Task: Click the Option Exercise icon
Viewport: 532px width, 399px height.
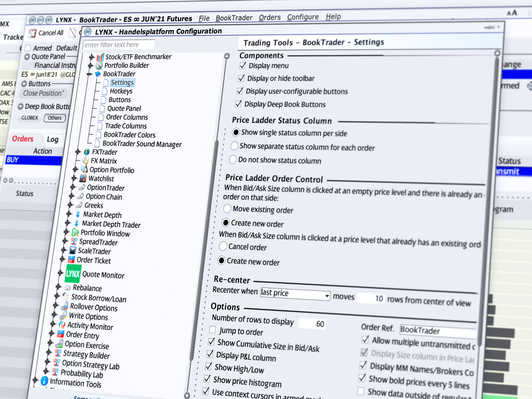Action: tap(59, 343)
